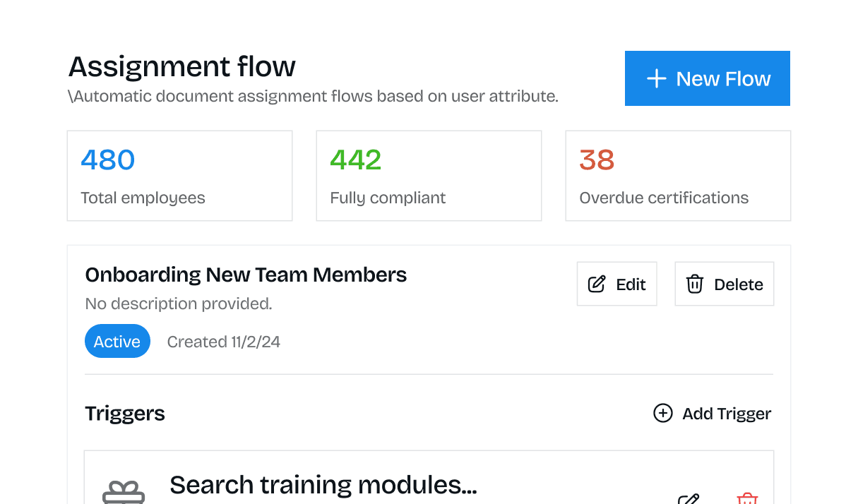Click the 'Triggers' section heading
The height and width of the screenshot is (504, 858).
[x=125, y=413]
